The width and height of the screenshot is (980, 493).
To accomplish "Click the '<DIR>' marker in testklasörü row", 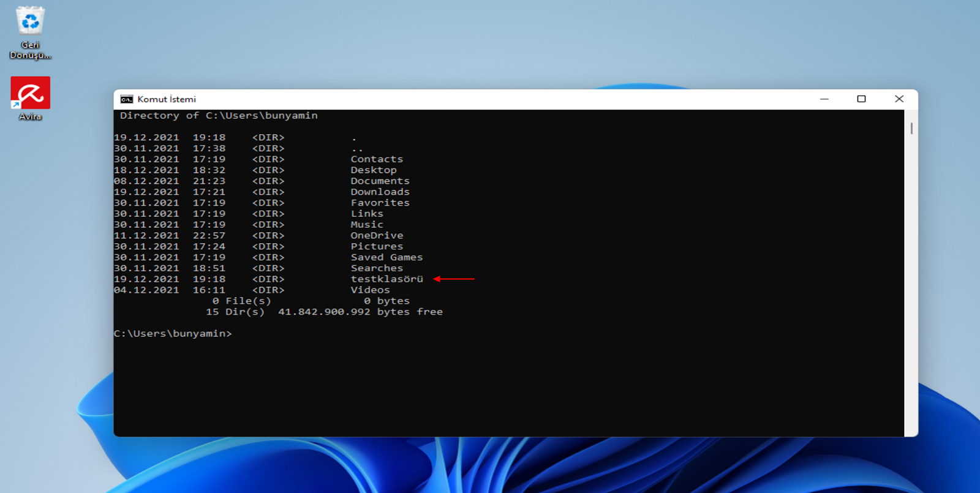I will 268,279.
